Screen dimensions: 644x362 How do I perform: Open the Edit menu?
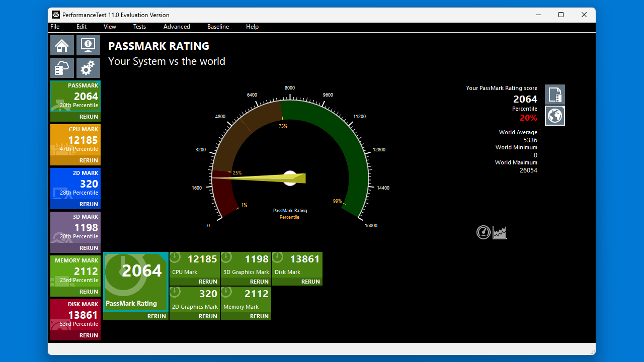point(82,27)
